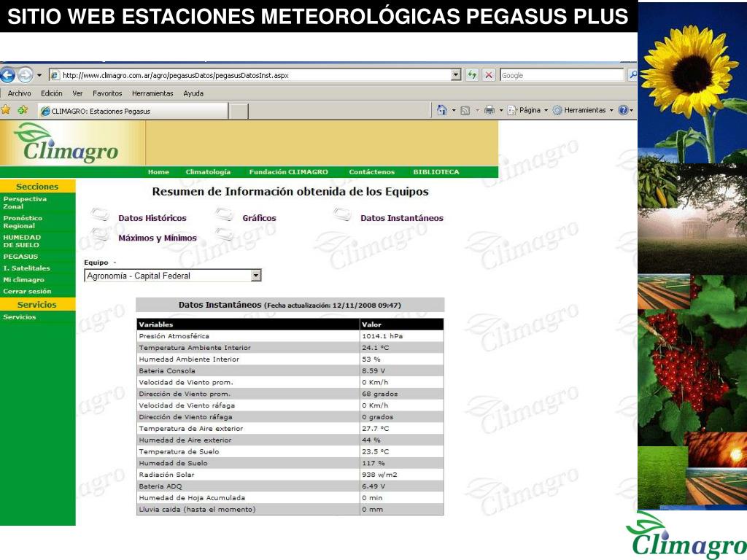This screenshot has height=560, width=747.
Task: Open the Herramientas menu in menu bar
Action: 152,93
